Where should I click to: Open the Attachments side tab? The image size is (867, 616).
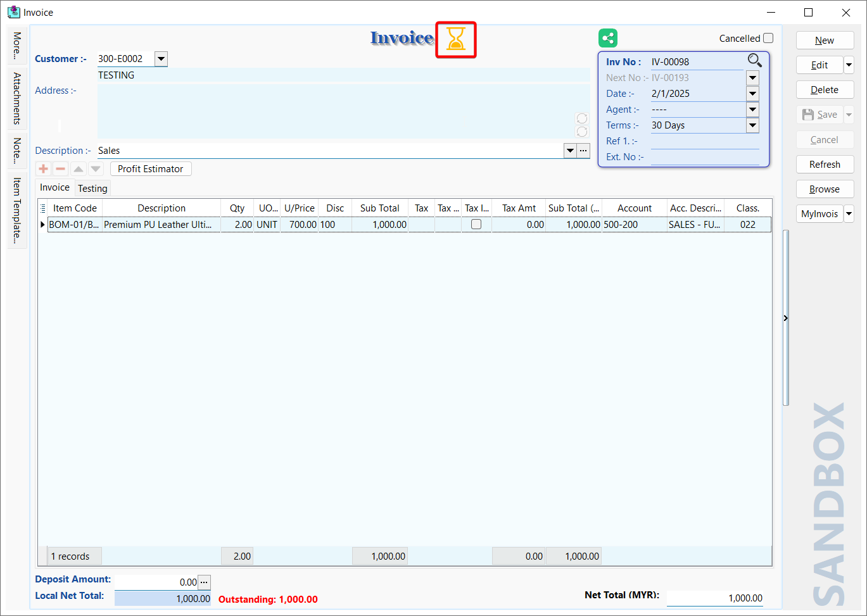[x=17, y=98]
